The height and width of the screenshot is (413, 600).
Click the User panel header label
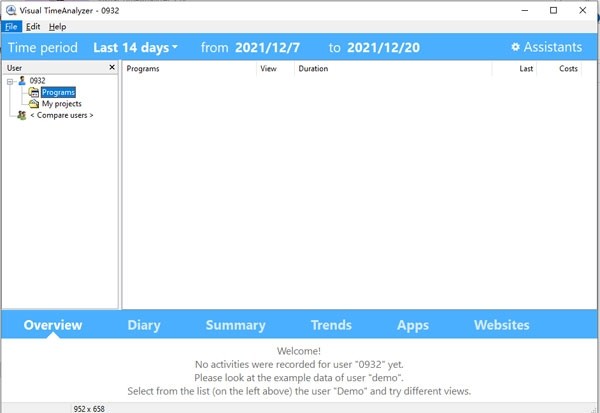pos(14,68)
